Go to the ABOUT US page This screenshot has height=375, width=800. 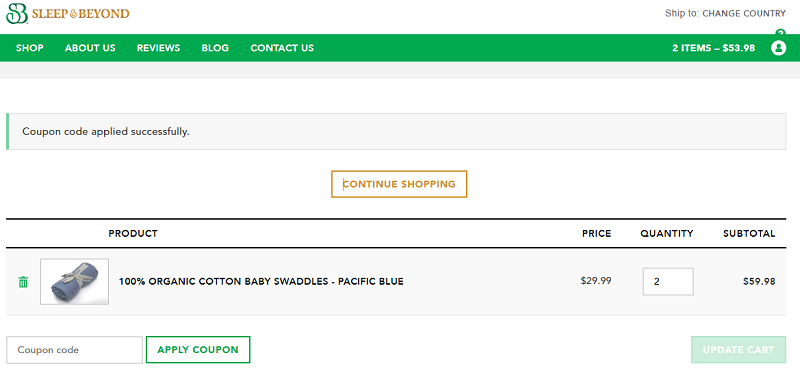(x=90, y=48)
